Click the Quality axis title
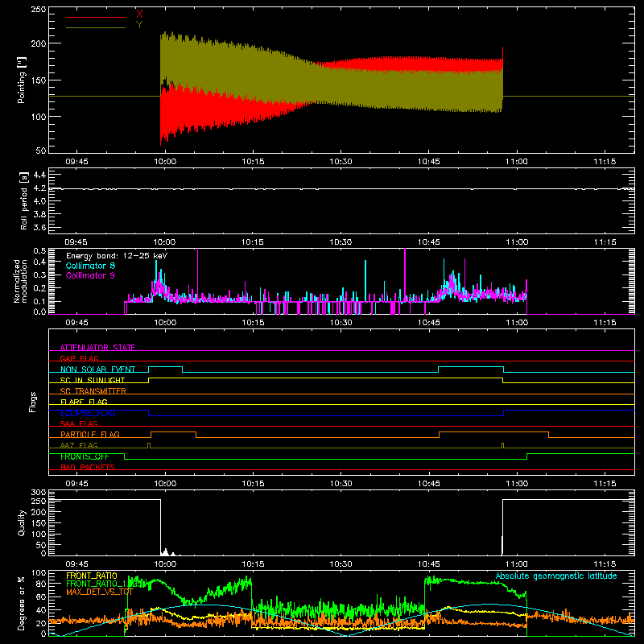 (x=22, y=522)
